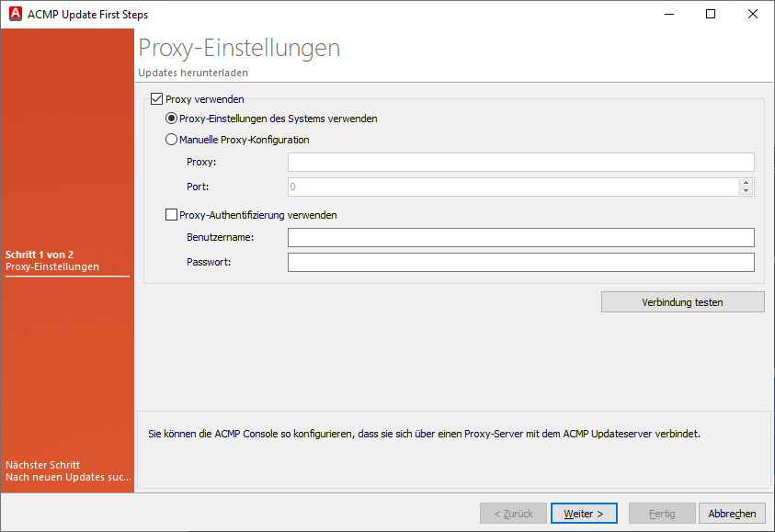Cancel the wizard with "Abbrechen"

point(732,514)
